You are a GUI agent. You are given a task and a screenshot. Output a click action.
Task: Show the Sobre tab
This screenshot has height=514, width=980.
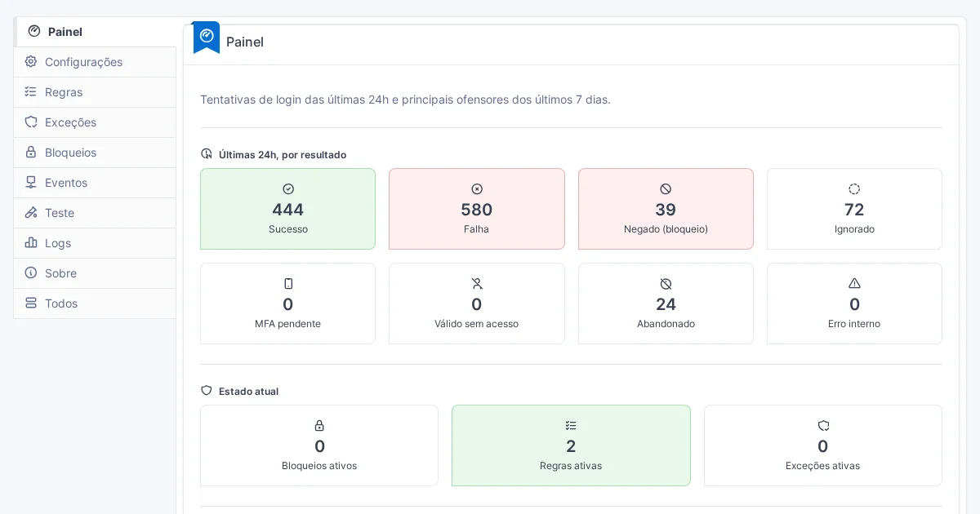[95, 273]
